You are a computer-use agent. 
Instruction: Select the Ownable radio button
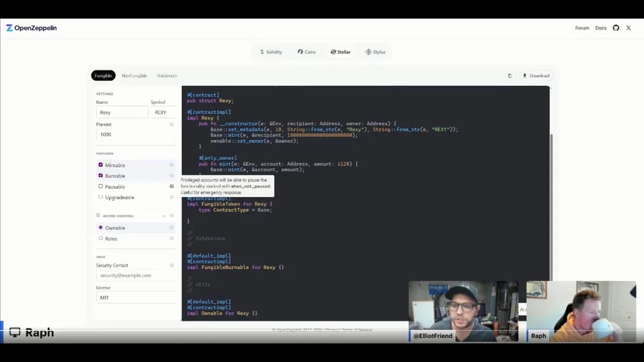[x=100, y=228]
